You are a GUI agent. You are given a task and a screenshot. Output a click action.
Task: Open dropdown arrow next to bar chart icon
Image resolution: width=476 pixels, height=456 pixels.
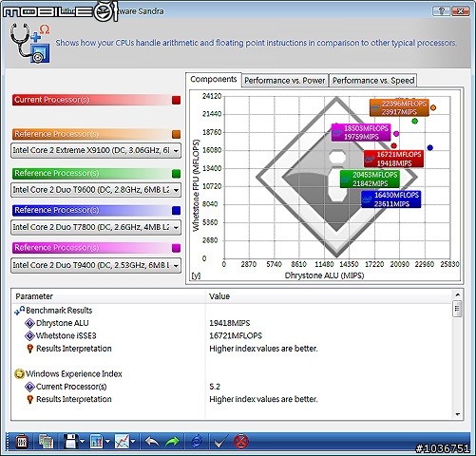pos(107,442)
